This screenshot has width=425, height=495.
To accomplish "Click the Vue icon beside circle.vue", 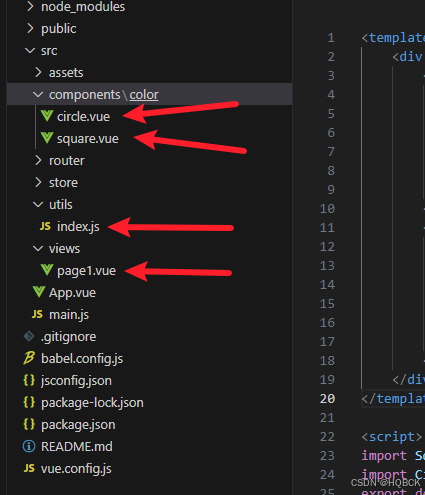I will (x=47, y=116).
